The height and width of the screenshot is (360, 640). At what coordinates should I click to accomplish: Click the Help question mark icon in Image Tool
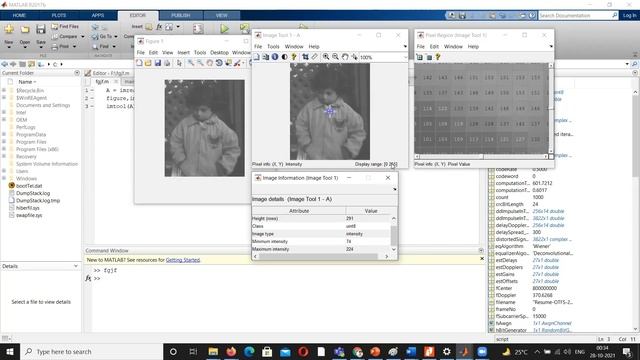point(294,57)
